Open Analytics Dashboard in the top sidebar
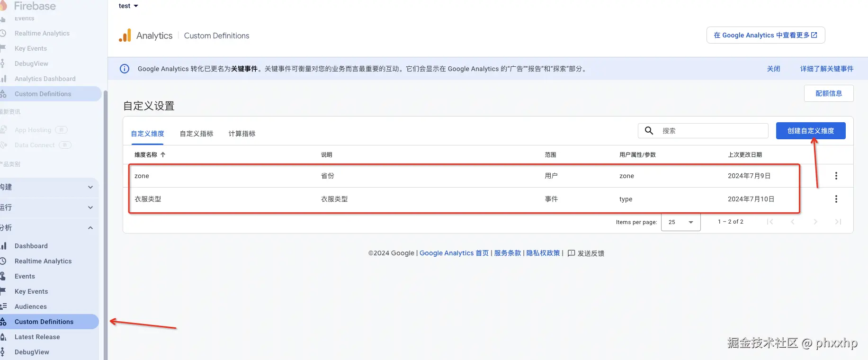 (45, 79)
